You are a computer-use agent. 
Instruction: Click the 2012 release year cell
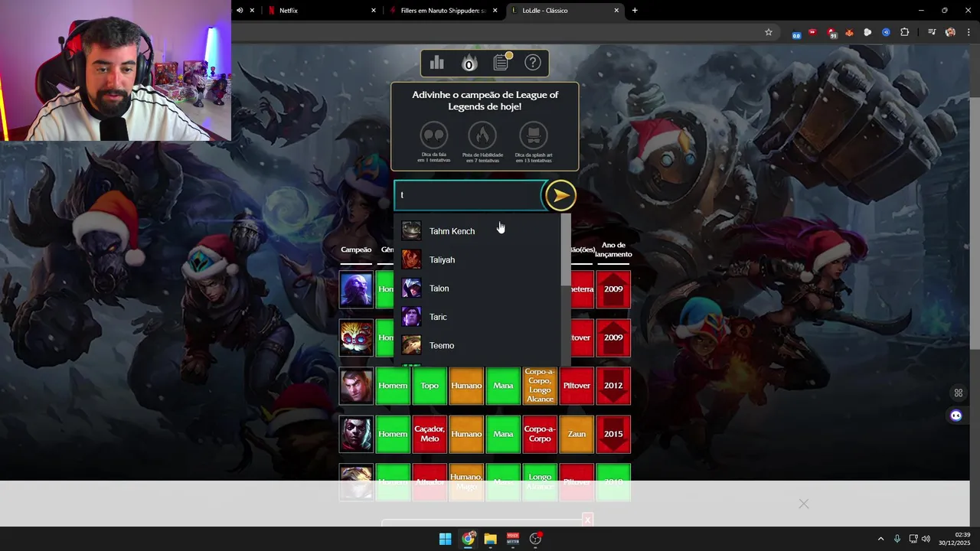point(613,386)
